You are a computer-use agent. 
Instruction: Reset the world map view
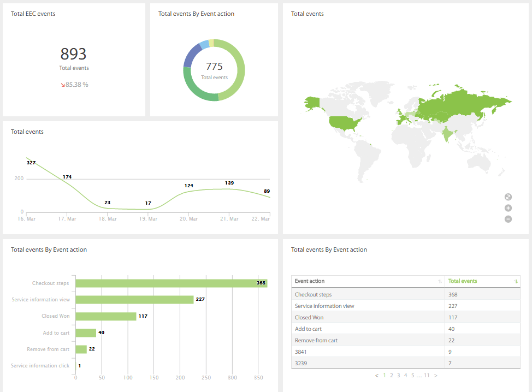click(508, 197)
